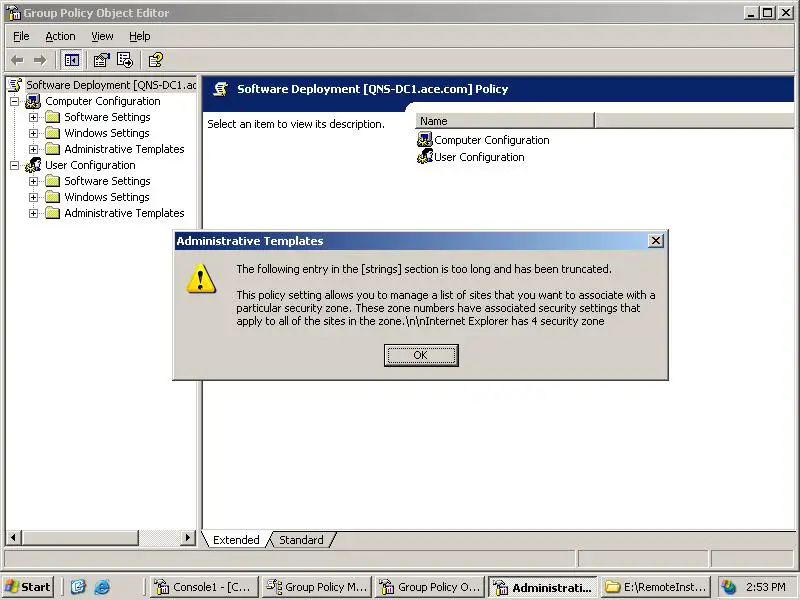Screen dimensions: 800x600
Task: Open the Action menu
Action: [60, 36]
